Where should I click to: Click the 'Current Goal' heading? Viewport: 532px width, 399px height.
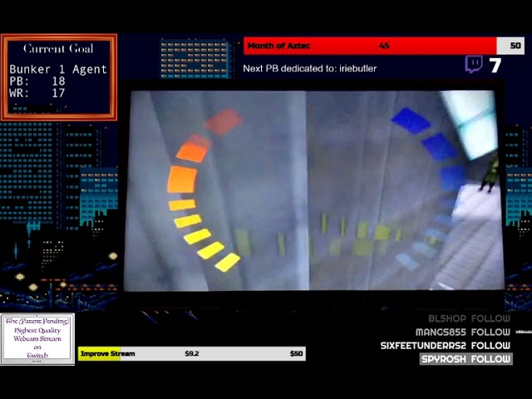click(x=58, y=49)
